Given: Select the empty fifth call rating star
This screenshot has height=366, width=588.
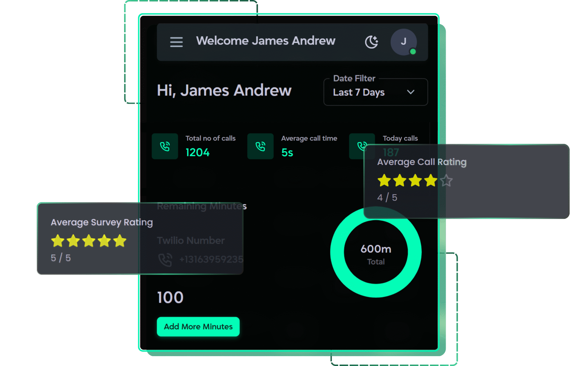Looking at the screenshot, I should click(446, 181).
